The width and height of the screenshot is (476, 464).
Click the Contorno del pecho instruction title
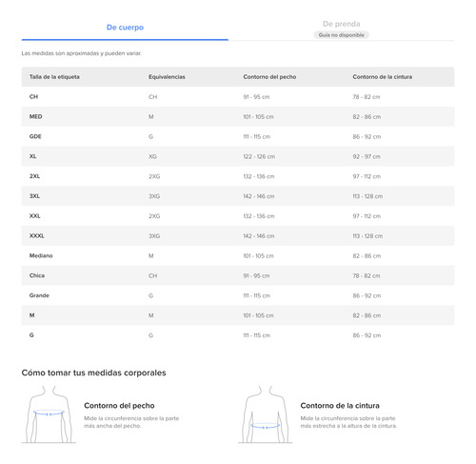119,406
